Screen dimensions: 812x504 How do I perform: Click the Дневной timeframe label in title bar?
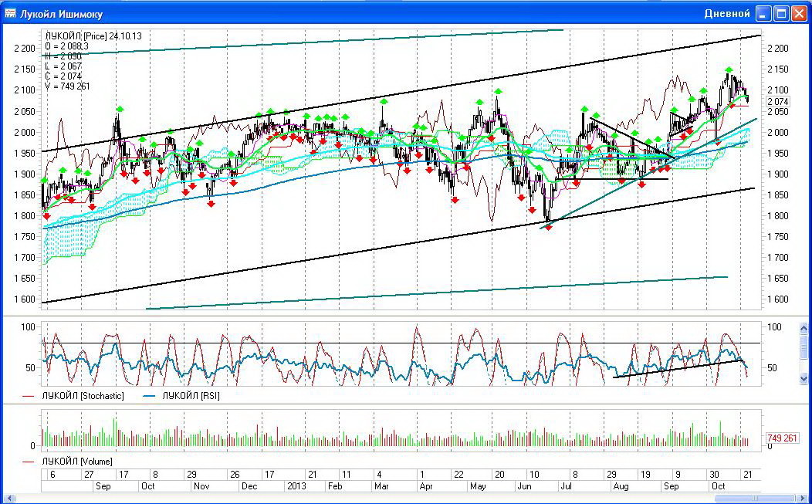tap(727, 14)
